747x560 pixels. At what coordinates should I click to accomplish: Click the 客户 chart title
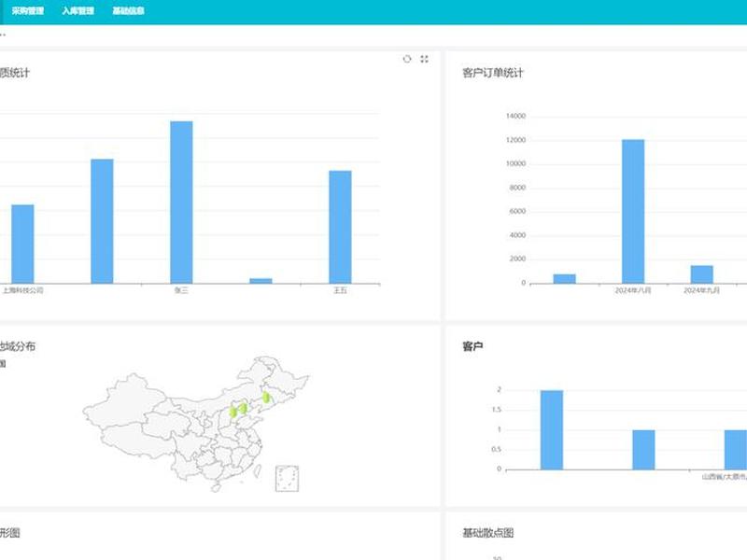(x=472, y=346)
